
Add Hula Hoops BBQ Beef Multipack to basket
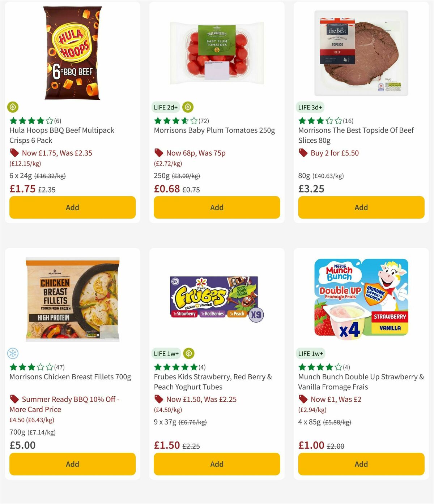coord(72,207)
